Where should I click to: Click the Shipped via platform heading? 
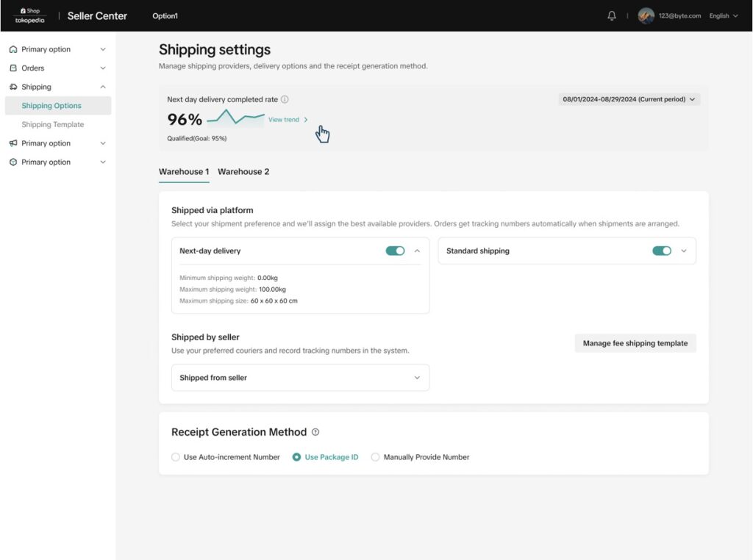(213, 210)
